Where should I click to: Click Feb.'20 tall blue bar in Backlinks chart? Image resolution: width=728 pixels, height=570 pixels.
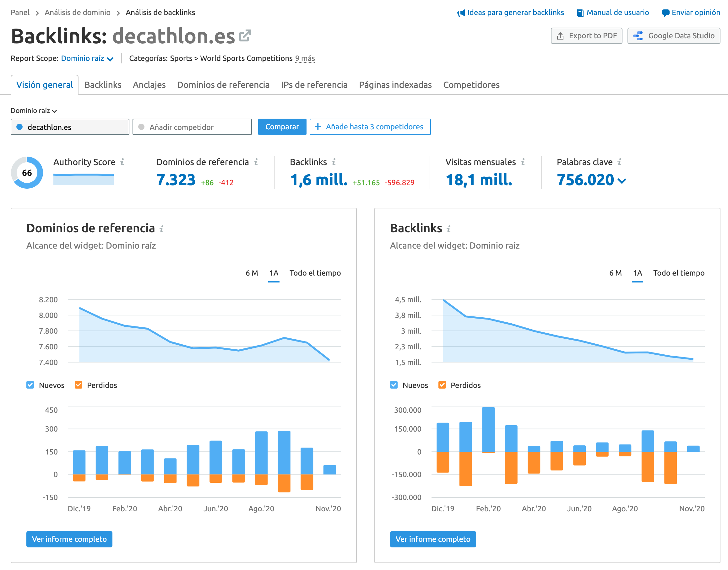[488, 429]
